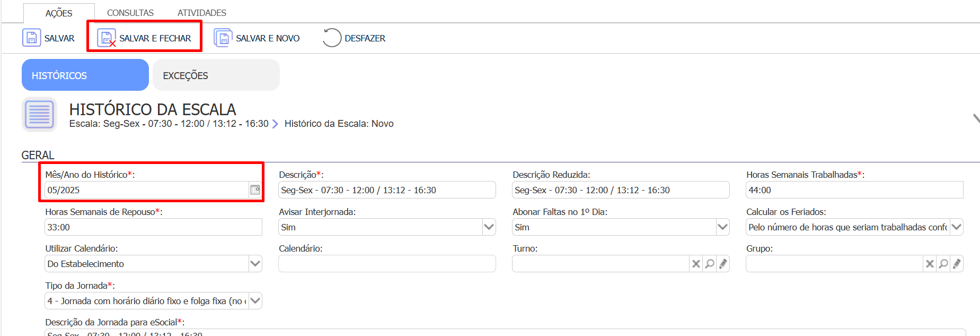Click the Salvar e Novo icon

coord(223,38)
